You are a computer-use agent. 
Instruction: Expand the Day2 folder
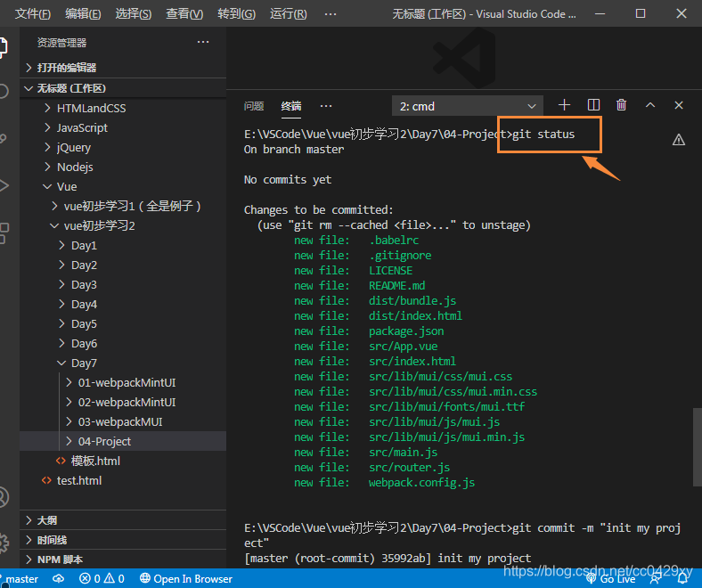pyautogui.click(x=123, y=265)
